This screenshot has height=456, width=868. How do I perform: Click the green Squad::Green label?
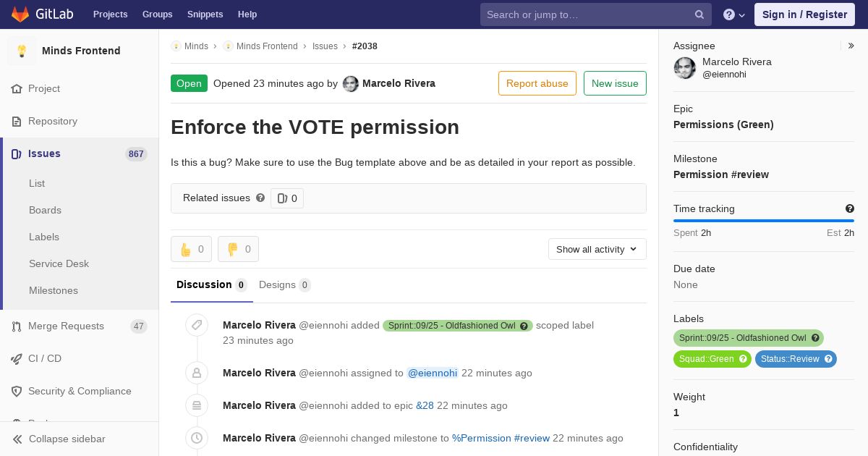pos(712,359)
